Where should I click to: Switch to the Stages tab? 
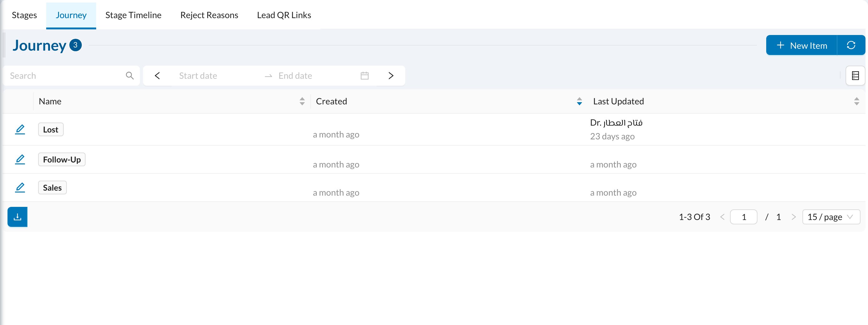pyautogui.click(x=24, y=15)
